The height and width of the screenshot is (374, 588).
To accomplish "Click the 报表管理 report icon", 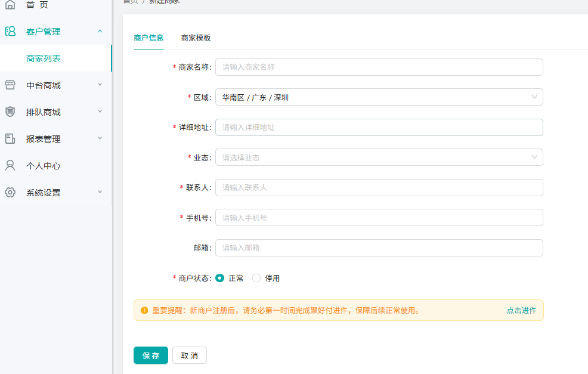I will (x=10, y=139).
